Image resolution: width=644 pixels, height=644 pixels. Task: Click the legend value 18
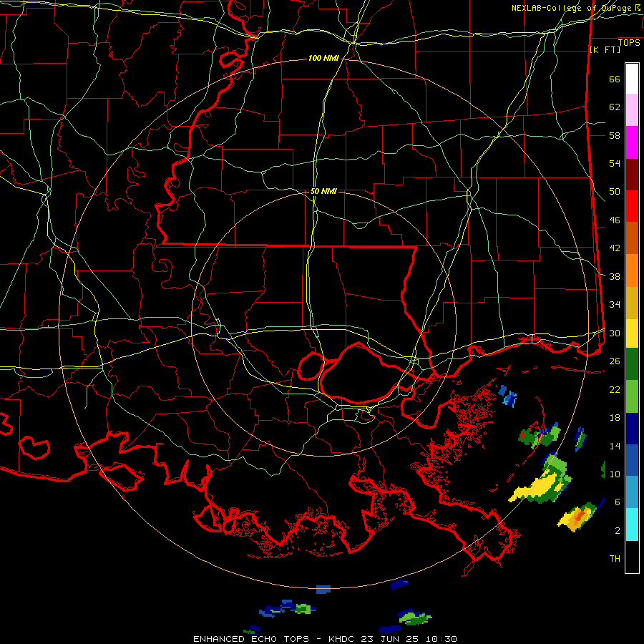coord(615,418)
